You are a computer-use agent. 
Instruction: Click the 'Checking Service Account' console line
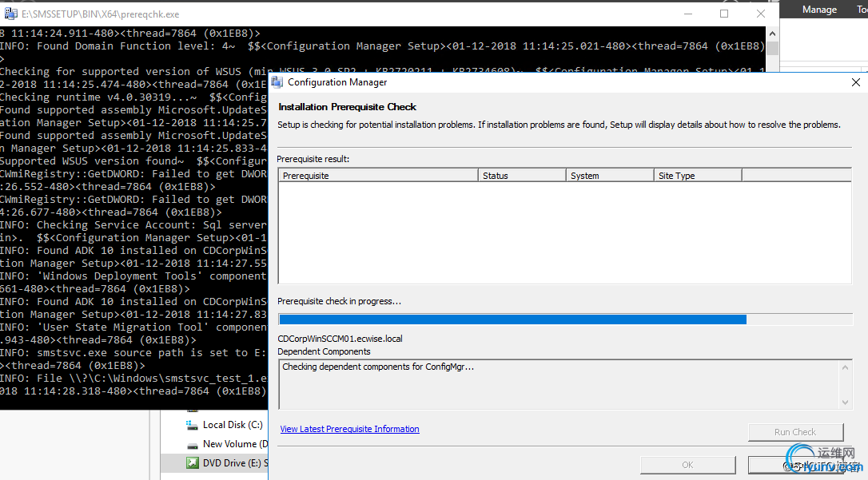point(133,225)
